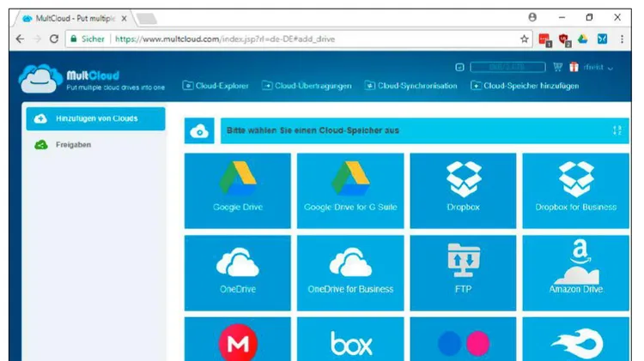Select the FTP storage tile

[463, 273]
